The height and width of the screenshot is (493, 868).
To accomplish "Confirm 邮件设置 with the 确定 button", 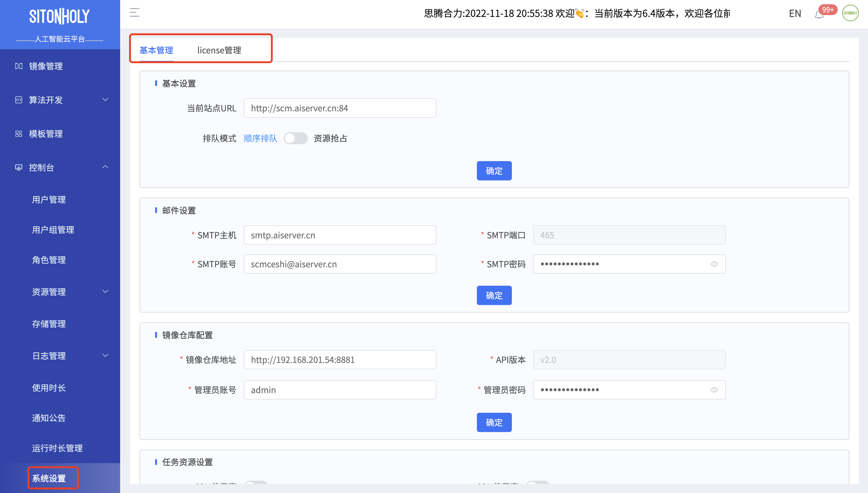I will pyautogui.click(x=494, y=296).
